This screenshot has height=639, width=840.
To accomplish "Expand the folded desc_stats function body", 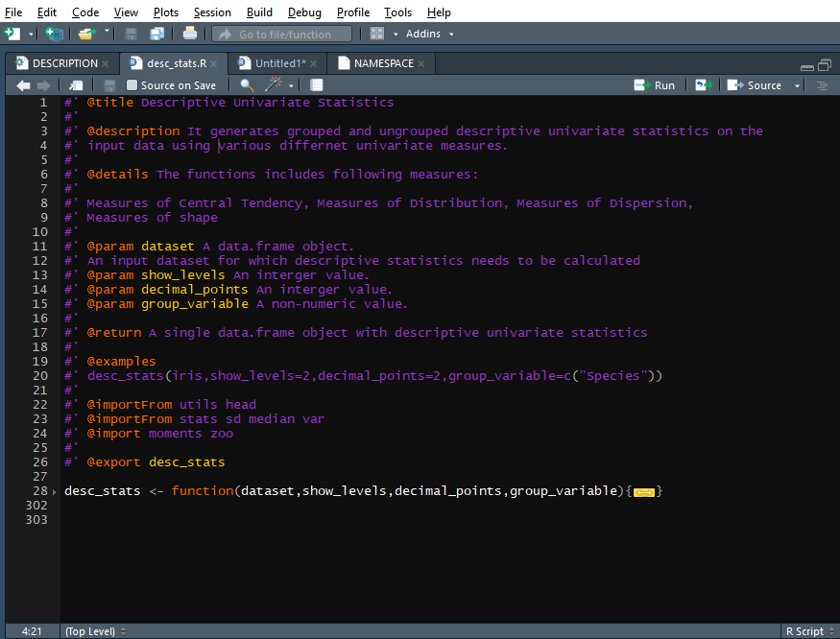I will point(643,490).
